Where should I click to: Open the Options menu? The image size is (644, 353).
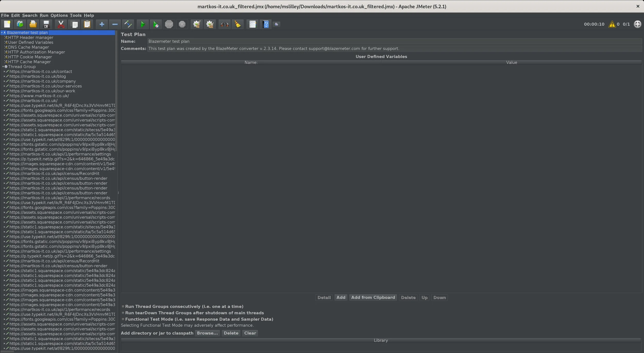[59, 15]
